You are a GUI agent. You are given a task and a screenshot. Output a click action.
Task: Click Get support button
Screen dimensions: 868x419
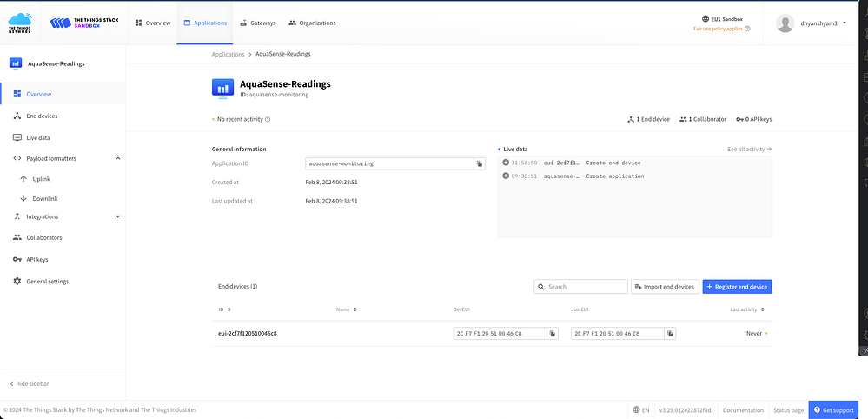pos(833,410)
